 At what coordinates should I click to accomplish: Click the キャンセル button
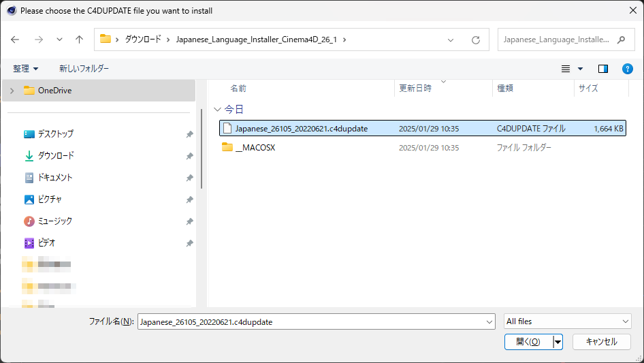(602, 342)
